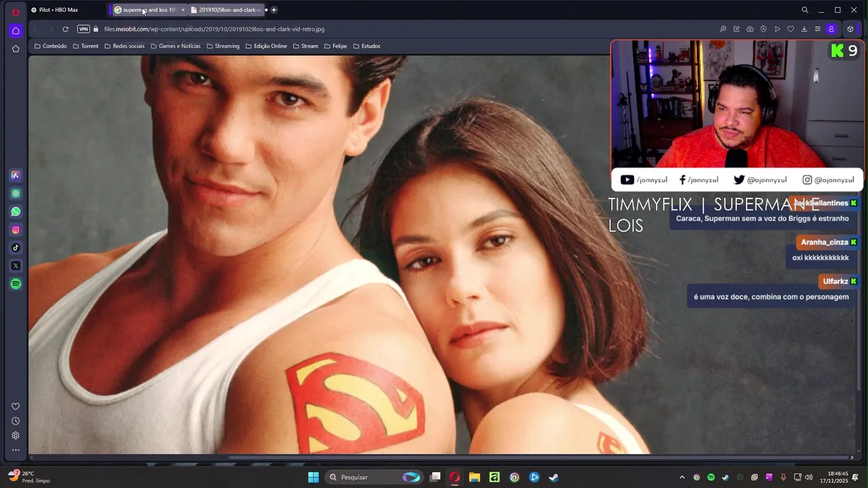This screenshot has width=868, height=488.
Task: Click Ulfarkz chat username
Action: coord(835,281)
